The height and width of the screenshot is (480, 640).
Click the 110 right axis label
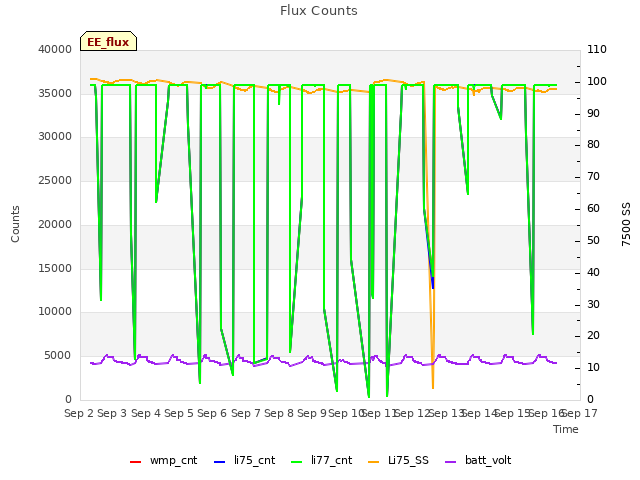pos(597,49)
